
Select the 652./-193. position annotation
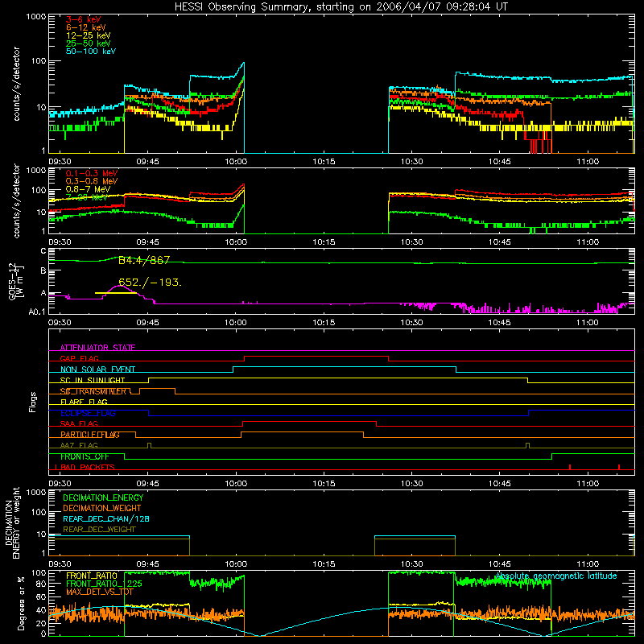[150, 283]
